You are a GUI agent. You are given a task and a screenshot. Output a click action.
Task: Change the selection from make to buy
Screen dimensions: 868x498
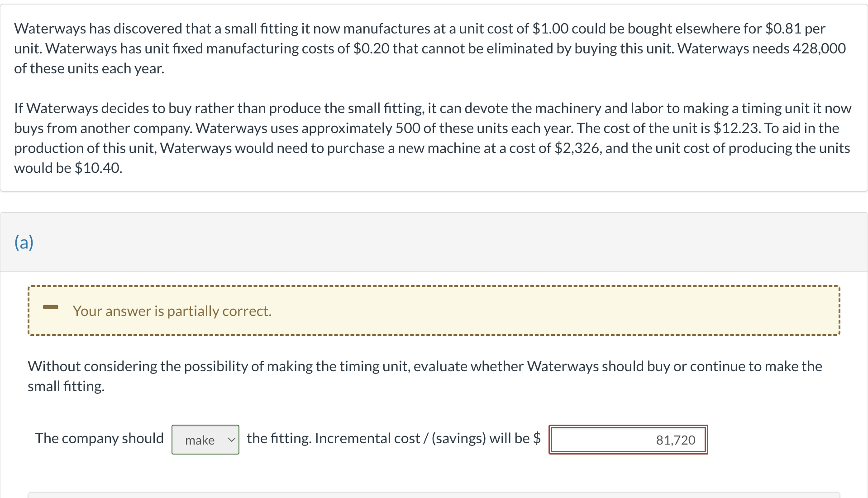coord(205,439)
